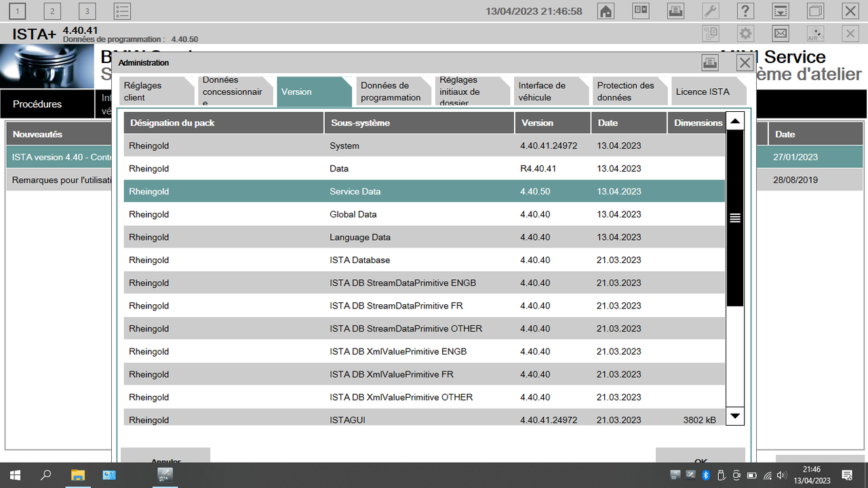Select ISTA DB StreamDataPrimitive ENGB row

coord(425,283)
